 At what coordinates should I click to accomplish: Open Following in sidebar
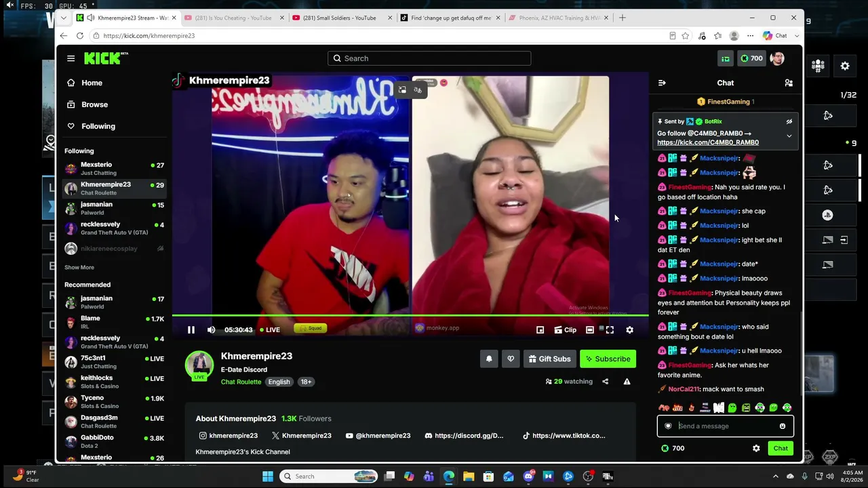[x=98, y=126]
